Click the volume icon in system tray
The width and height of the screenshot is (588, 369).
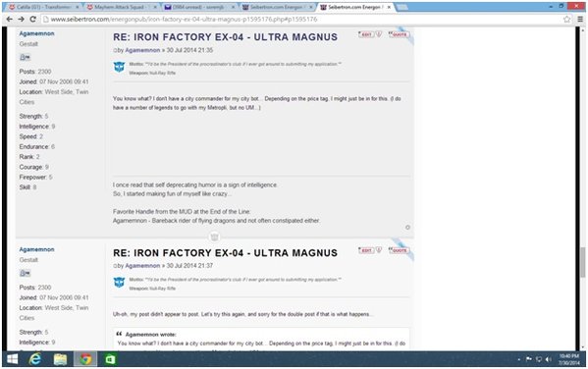click(x=549, y=359)
